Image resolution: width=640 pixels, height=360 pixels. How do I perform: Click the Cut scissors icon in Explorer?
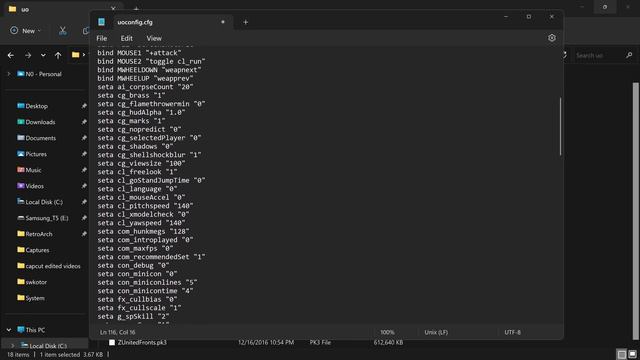pos(62,31)
